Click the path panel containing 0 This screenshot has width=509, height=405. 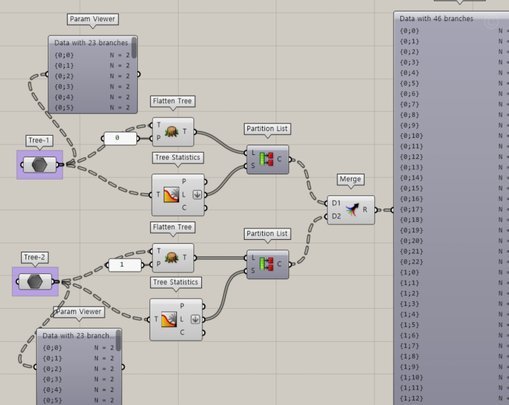tap(120, 138)
